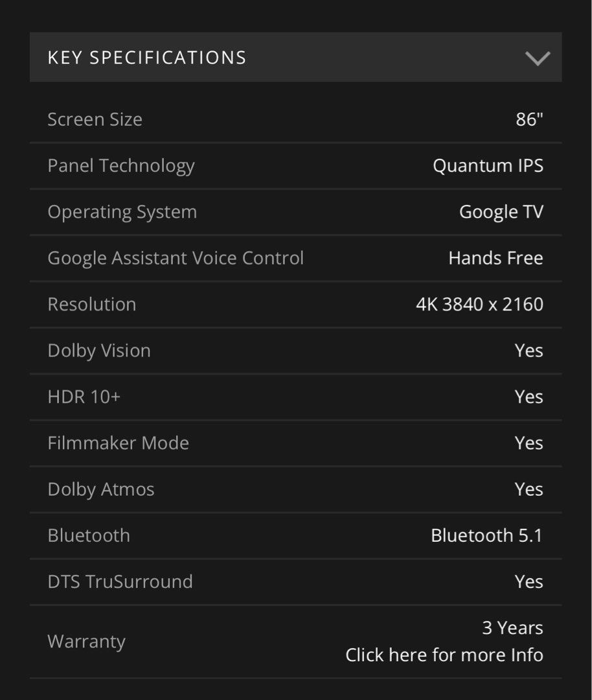The image size is (592, 700).
Task: Click here for more Info warranty link
Action: (444, 655)
